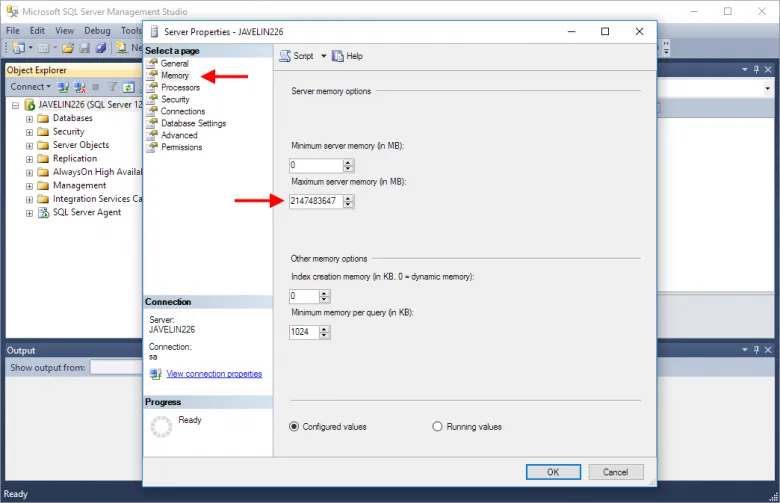
Task: Click the Minimum memory per query field
Action: 304,332
